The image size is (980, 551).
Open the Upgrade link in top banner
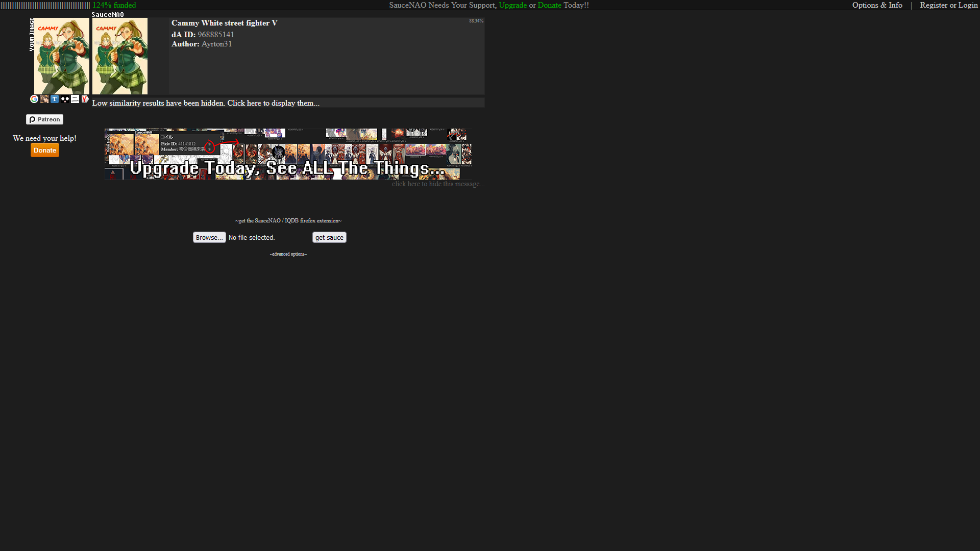[512, 5]
